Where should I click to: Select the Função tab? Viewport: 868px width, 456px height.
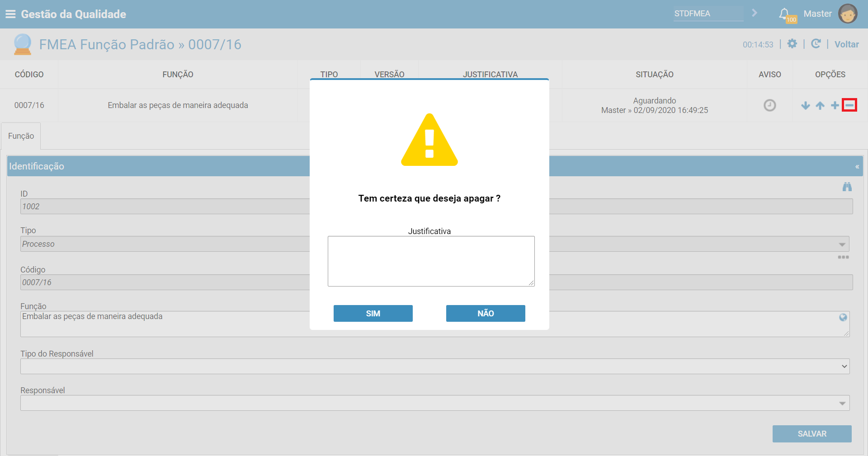(21, 136)
